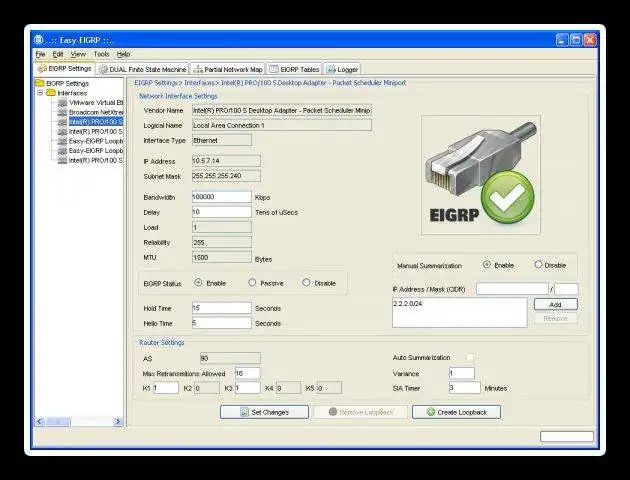Disable Manual Summarization radio button

pyautogui.click(x=538, y=264)
